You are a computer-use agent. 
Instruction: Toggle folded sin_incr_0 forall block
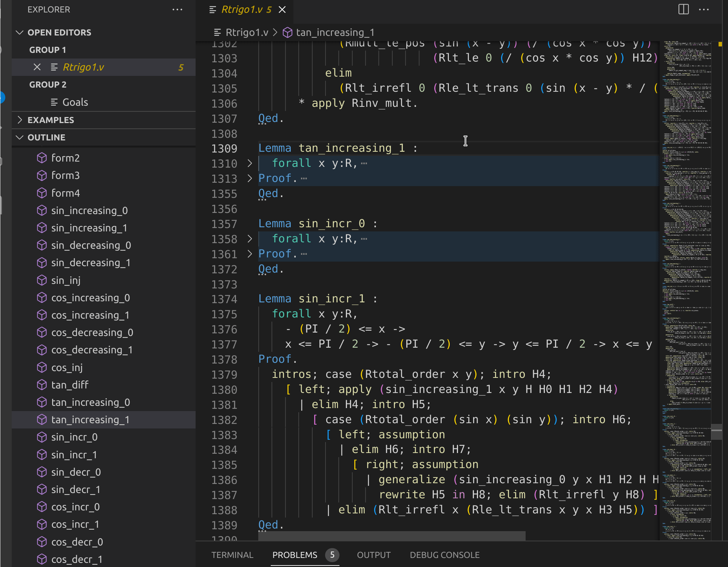[x=251, y=239]
